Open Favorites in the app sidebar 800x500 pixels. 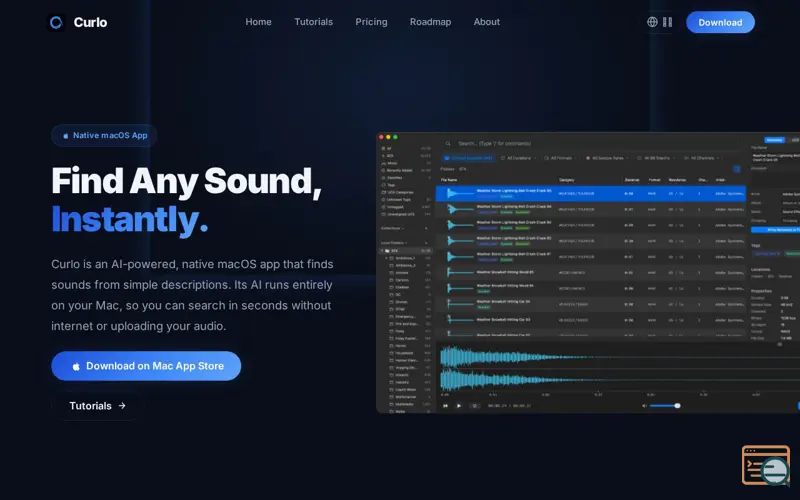pyautogui.click(x=406, y=178)
